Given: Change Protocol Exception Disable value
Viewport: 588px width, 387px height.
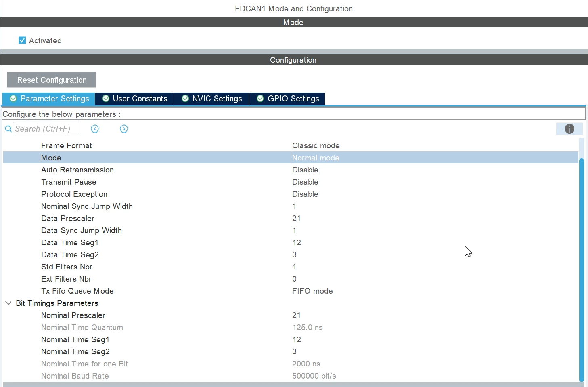Looking at the screenshot, I should coord(305,194).
